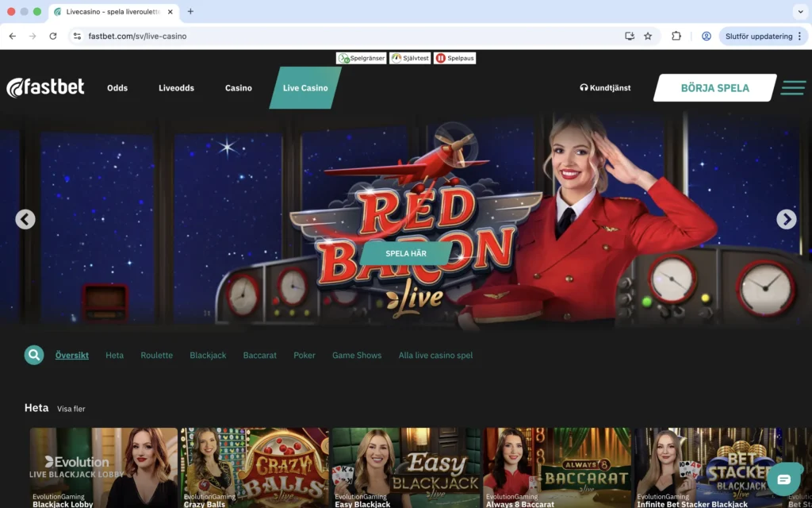Advance the banner with the right arrow
This screenshot has width=812, height=508.
pyautogui.click(x=787, y=219)
